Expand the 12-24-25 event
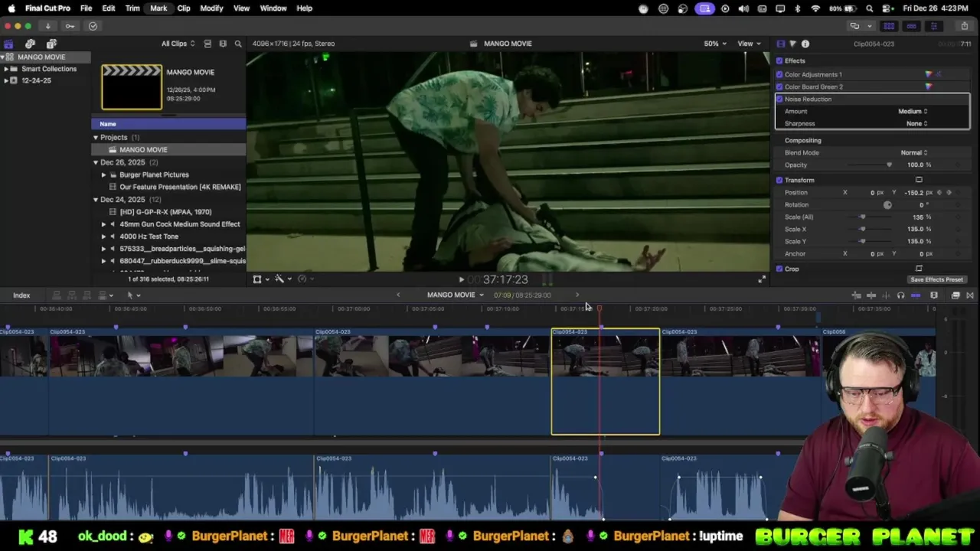This screenshot has width=980, height=551. pos(6,80)
